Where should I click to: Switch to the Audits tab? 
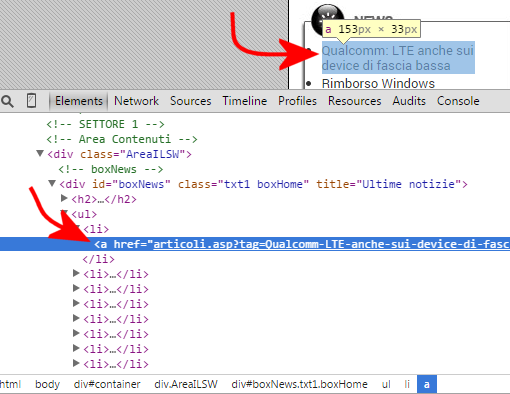(409, 101)
